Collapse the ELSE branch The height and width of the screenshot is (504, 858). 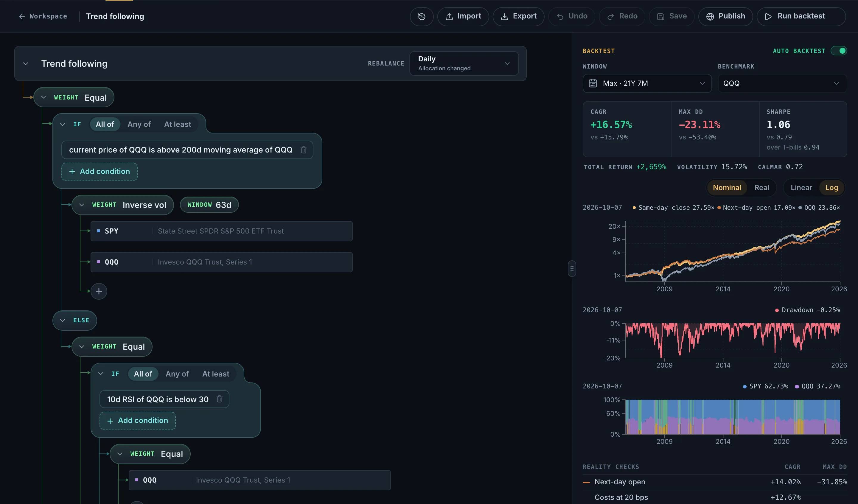tap(62, 320)
